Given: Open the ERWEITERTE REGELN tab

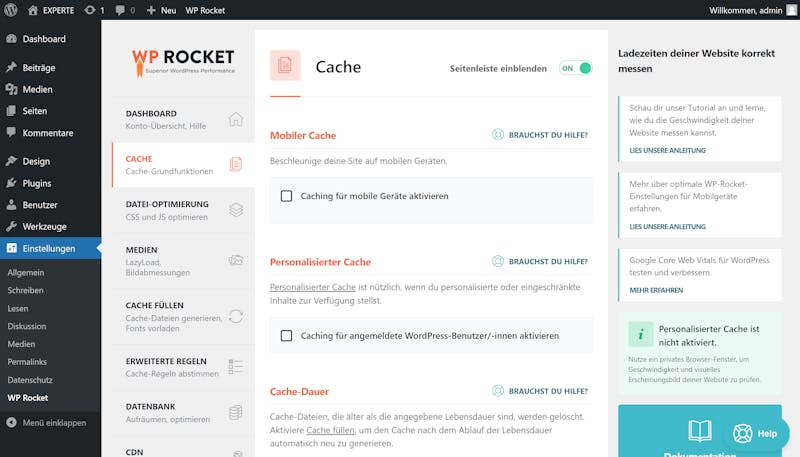Looking at the screenshot, I should tap(183, 367).
